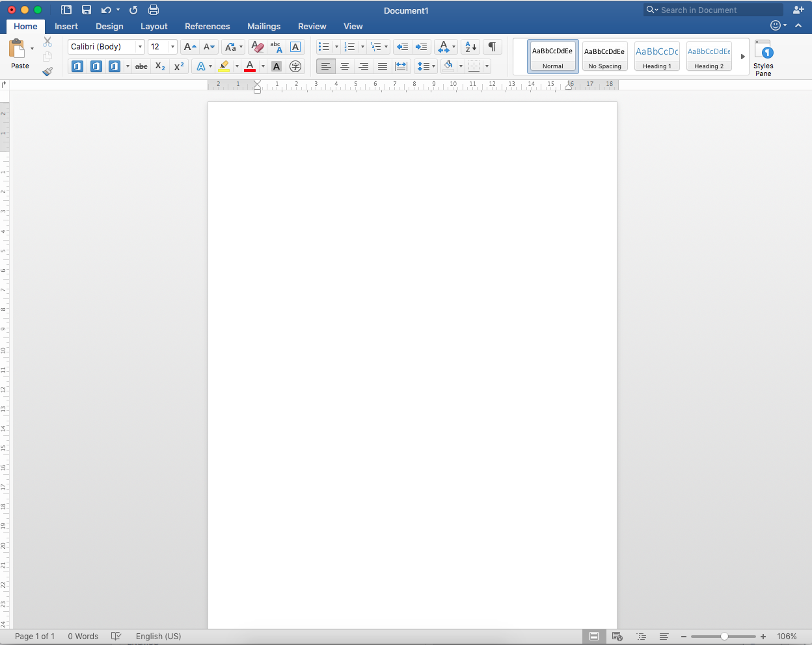
Task: Click the shading paint bucket icon
Action: 448,66
